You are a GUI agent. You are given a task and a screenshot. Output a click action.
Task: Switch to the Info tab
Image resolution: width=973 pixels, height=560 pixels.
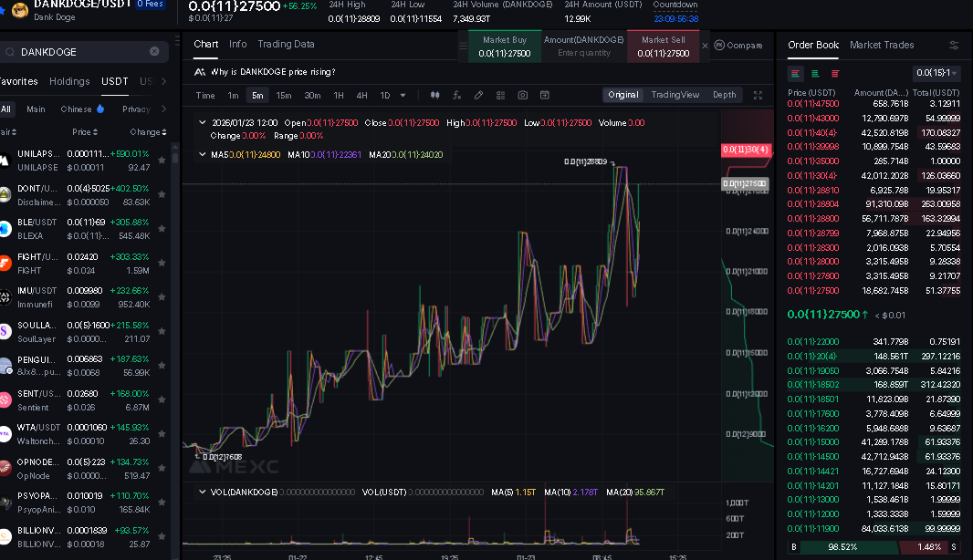point(237,44)
